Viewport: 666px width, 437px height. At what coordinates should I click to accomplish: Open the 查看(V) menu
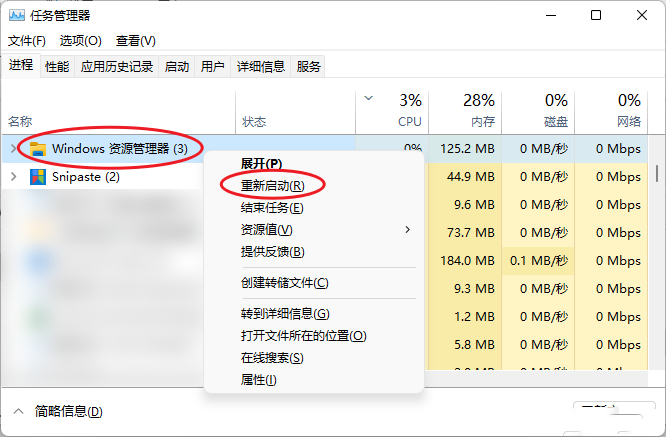point(136,41)
